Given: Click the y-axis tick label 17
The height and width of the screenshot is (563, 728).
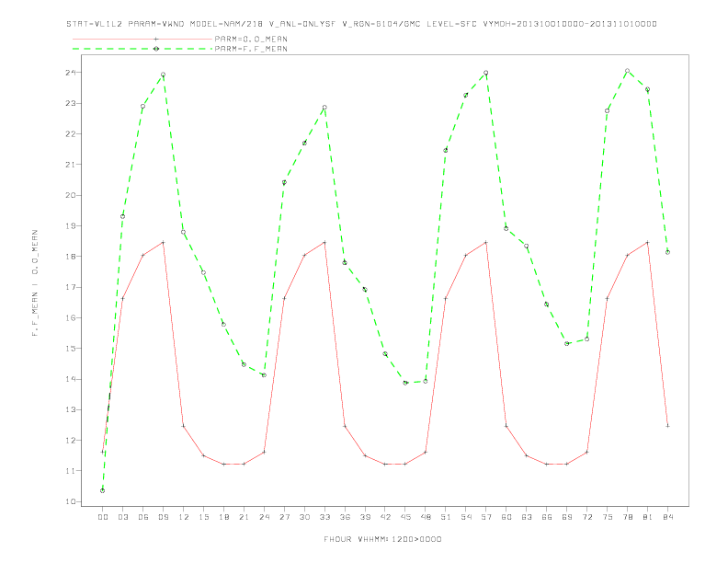Looking at the screenshot, I should pos(71,287).
